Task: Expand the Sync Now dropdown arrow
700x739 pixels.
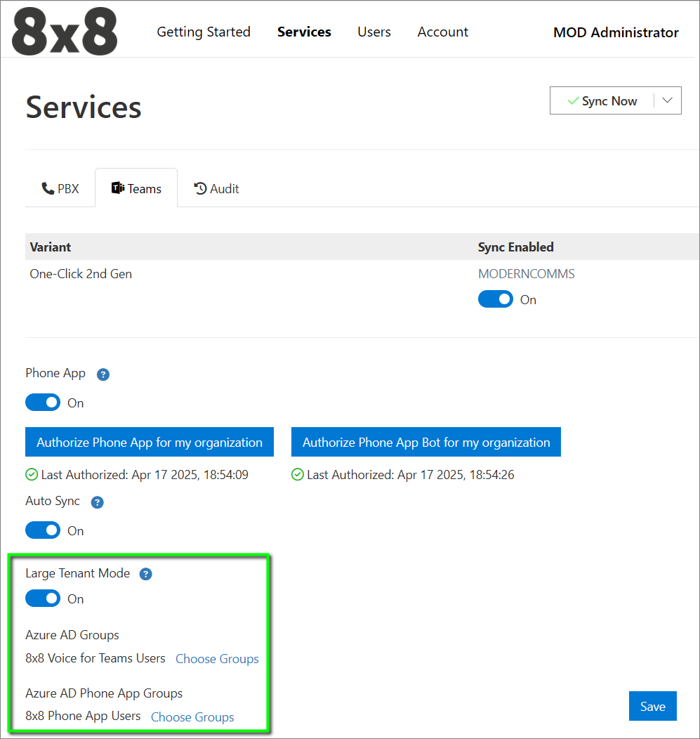Action: click(667, 100)
